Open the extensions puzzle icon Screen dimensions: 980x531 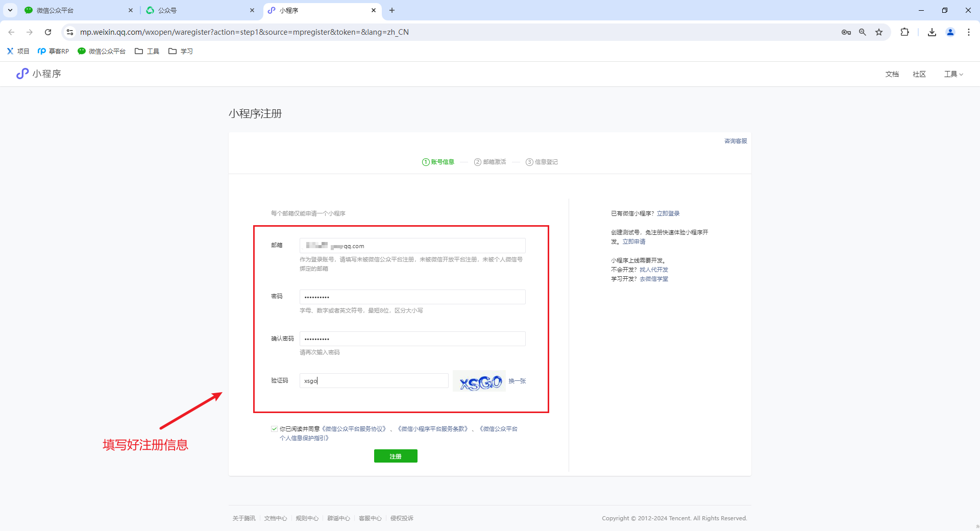pos(905,32)
